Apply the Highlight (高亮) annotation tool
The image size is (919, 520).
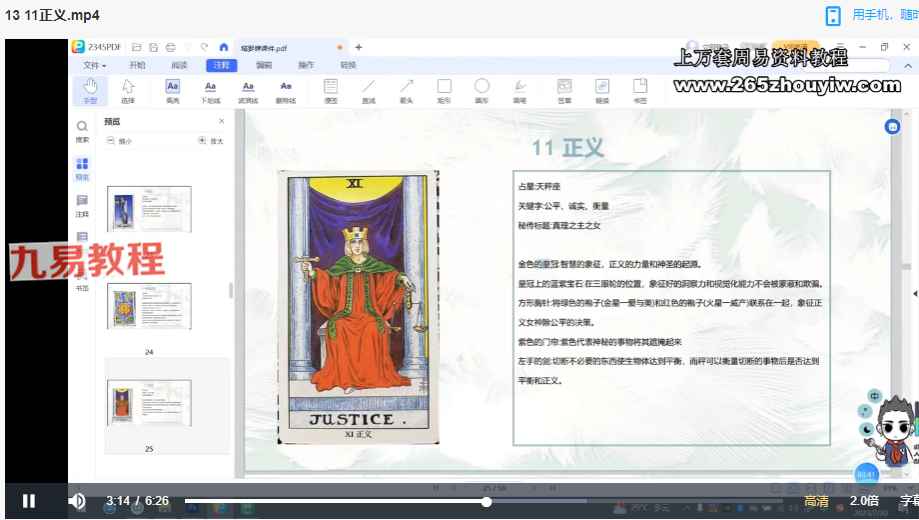[172, 91]
